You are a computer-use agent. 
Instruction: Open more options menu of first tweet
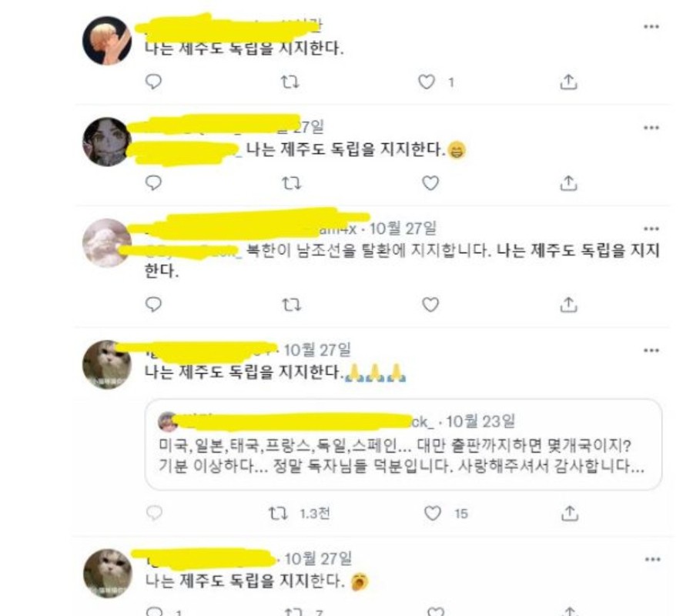pos(651,26)
